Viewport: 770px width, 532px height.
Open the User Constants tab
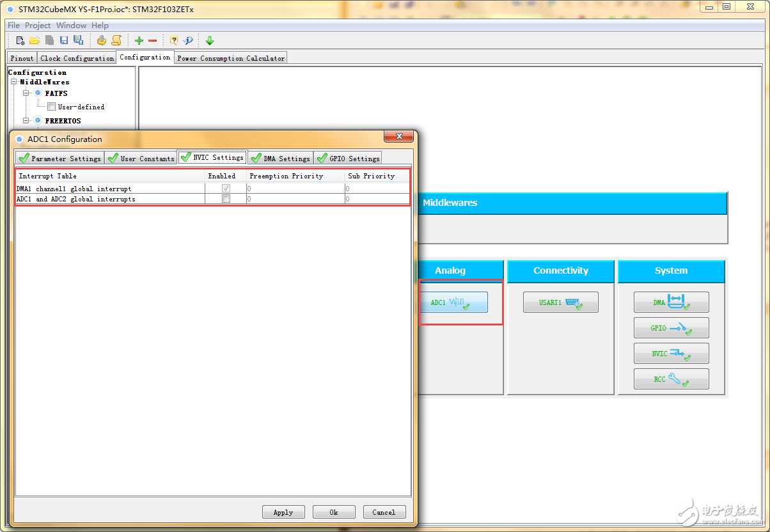141,158
